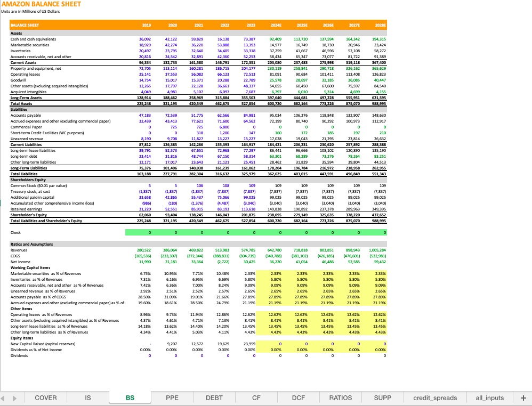Open the RATIOS sheet tab
This screenshot has height=406, width=532.
click(340, 397)
